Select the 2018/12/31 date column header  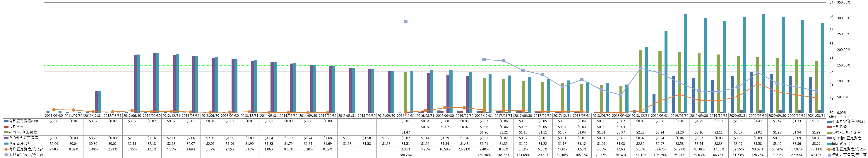[640, 115]
